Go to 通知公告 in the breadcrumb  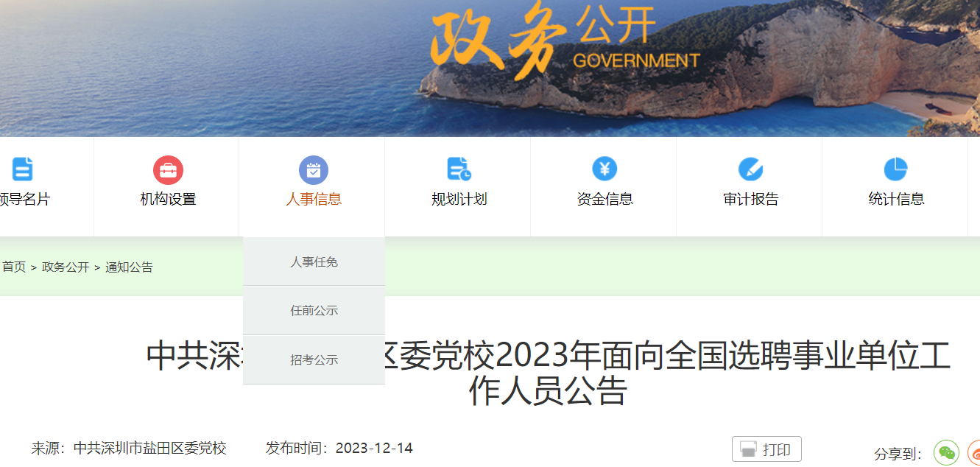129,267
